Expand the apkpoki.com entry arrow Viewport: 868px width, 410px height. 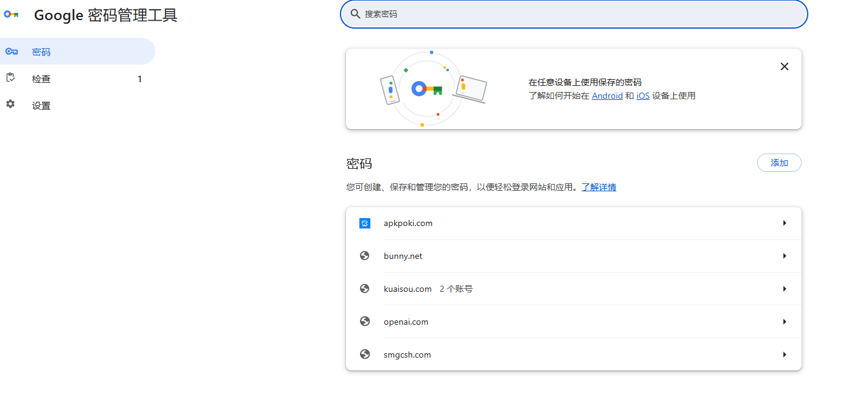coord(785,223)
